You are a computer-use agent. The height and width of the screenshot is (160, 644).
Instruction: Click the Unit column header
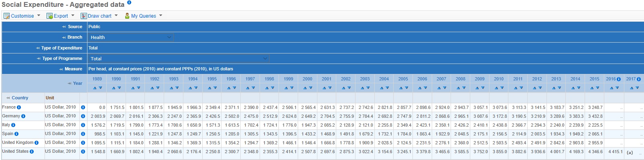tap(50, 98)
